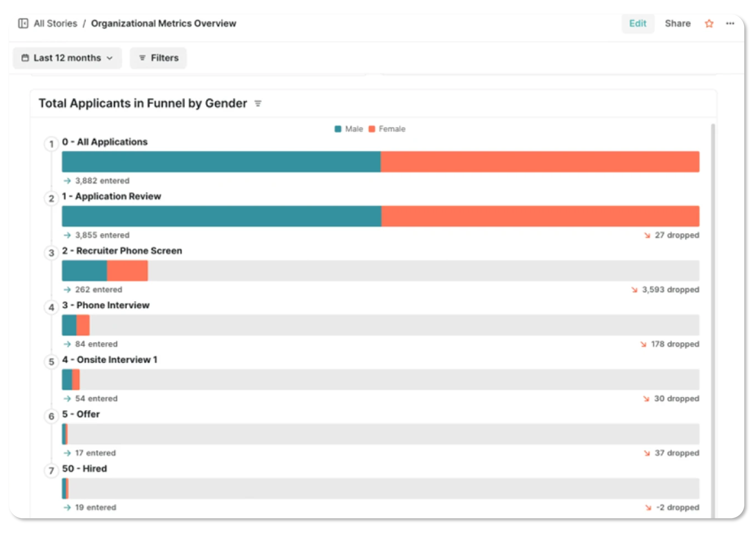Click step 1 circle marker

(51, 144)
